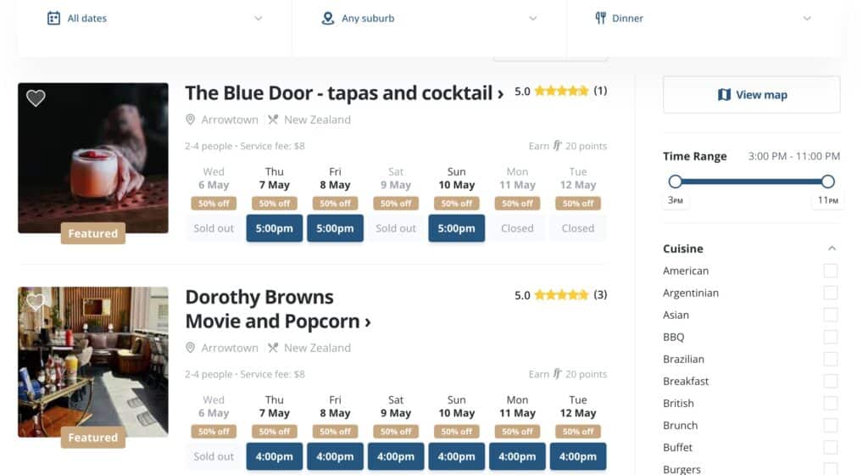Check the Asian cuisine checkbox
The image size is (868, 475).
pyautogui.click(x=831, y=315)
